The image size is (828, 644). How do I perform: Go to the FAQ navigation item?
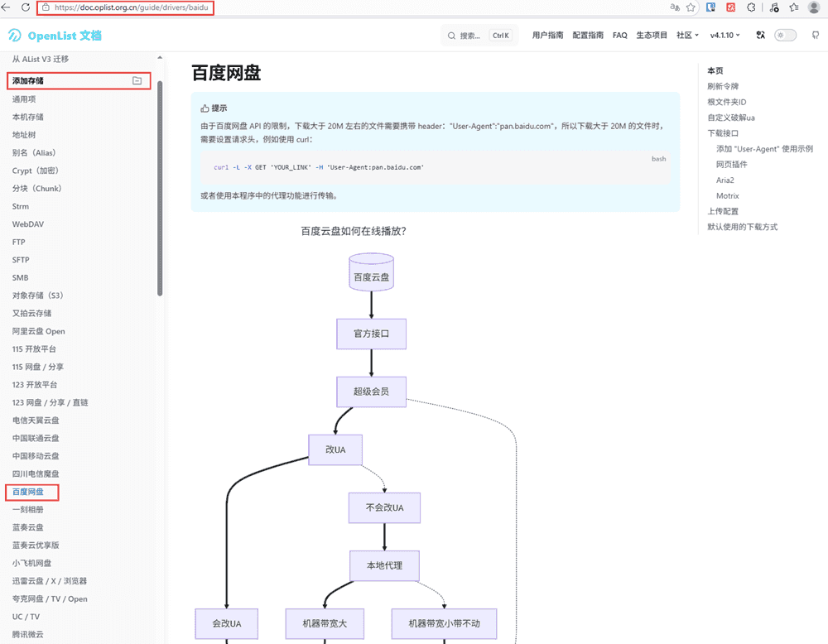click(x=619, y=36)
